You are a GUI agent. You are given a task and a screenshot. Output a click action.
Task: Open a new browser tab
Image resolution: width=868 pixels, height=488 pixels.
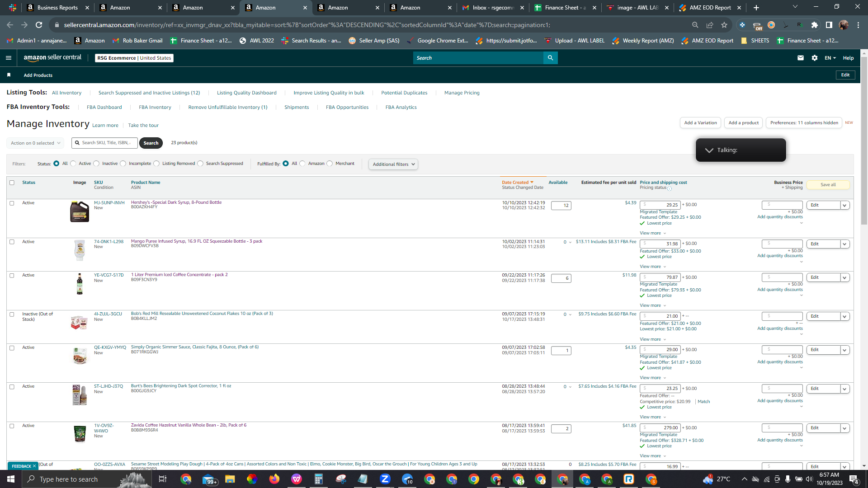pos(756,8)
